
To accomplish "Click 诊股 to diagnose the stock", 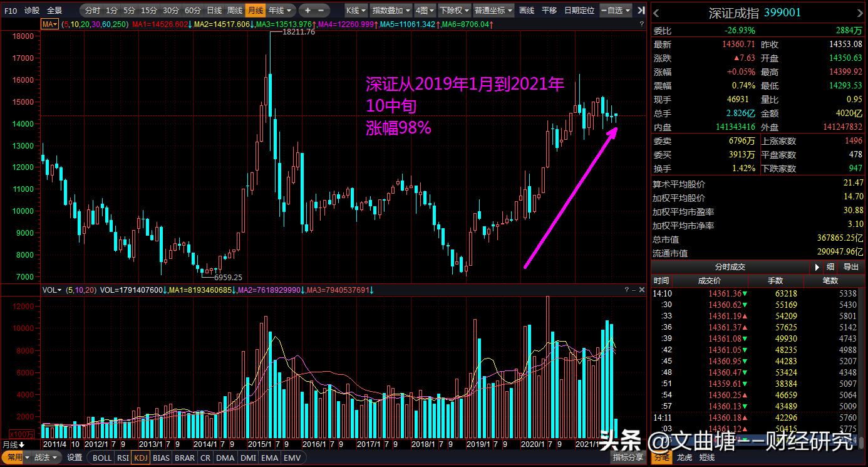I will pos(31,10).
